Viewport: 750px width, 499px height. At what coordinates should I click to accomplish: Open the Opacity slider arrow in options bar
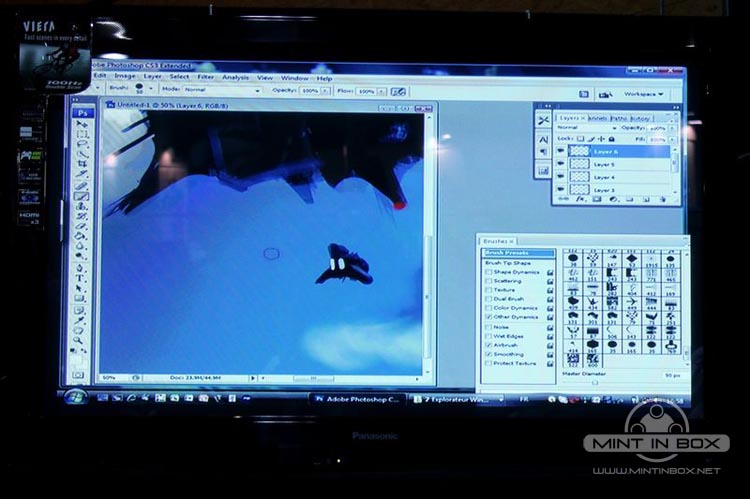325,91
